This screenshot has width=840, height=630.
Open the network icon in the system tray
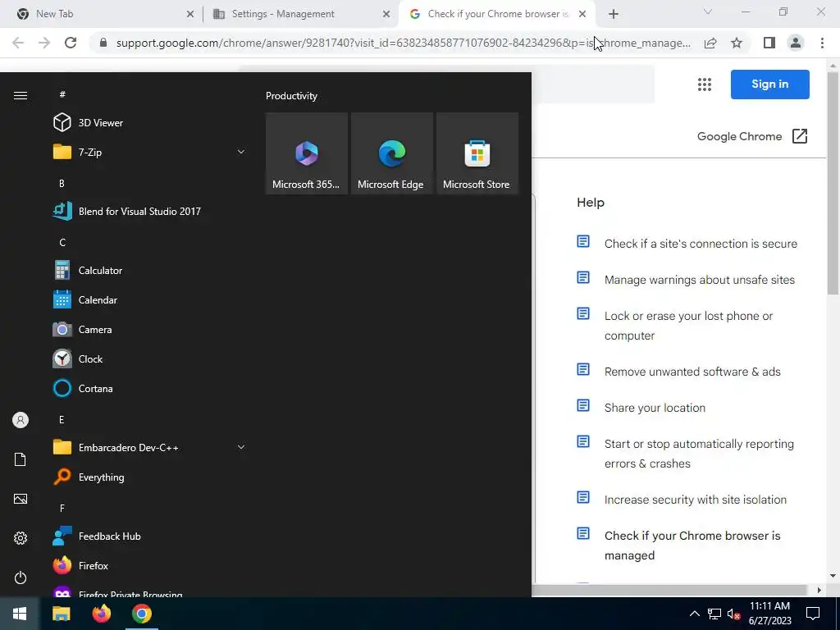click(714, 614)
